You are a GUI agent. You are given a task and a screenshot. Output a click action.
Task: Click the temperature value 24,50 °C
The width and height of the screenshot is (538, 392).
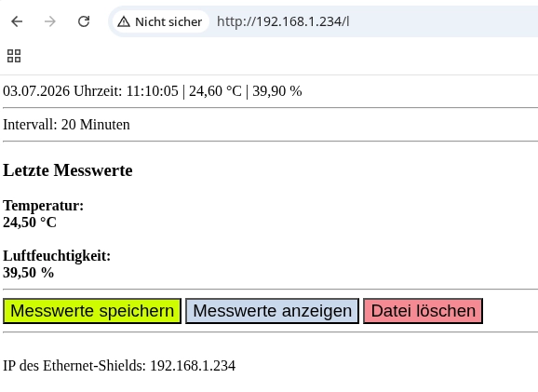tap(30, 223)
